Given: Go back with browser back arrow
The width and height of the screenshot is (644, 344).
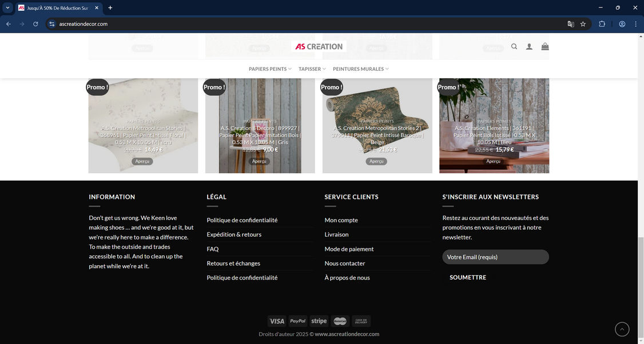Looking at the screenshot, I should coord(9,24).
